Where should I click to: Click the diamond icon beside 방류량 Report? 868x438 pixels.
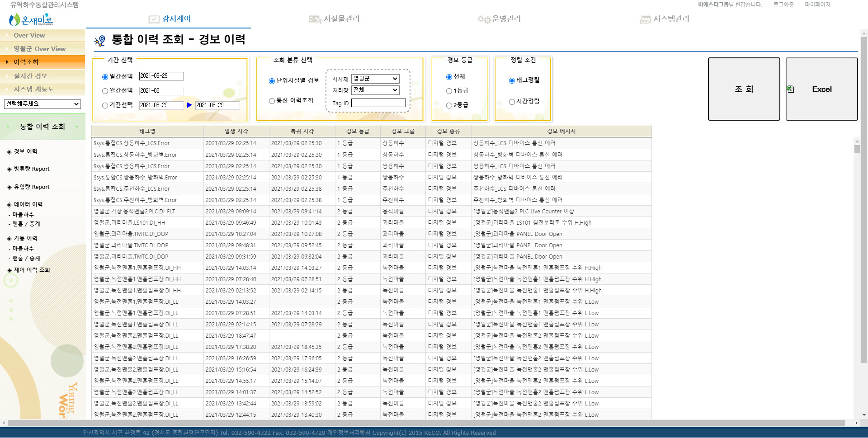pos(9,169)
